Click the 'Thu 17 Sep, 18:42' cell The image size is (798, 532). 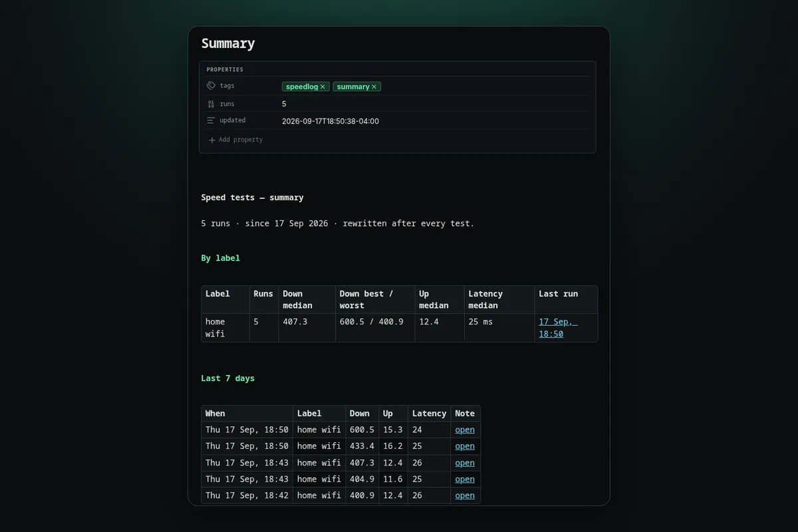(247, 495)
